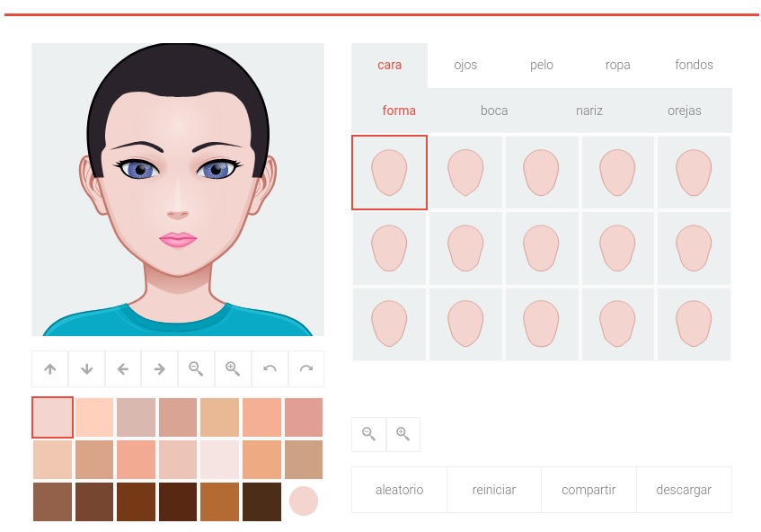Click the aleatorio button
The height and width of the screenshot is (532, 761).
(x=399, y=490)
